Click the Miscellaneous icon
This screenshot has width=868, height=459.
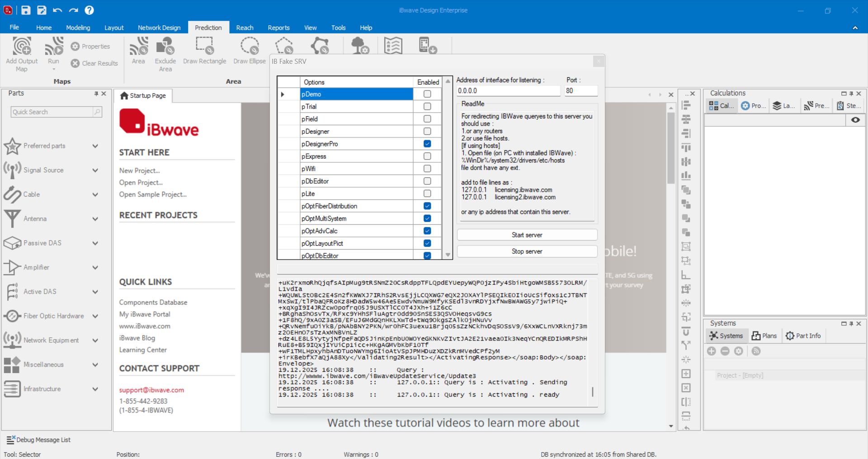pyautogui.click(x=12, y=364)
